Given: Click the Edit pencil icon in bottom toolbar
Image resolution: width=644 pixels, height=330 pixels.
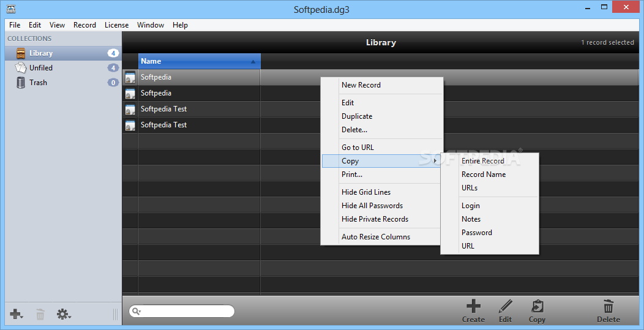Looking at the screenshot, I should (x=505, y=306).
